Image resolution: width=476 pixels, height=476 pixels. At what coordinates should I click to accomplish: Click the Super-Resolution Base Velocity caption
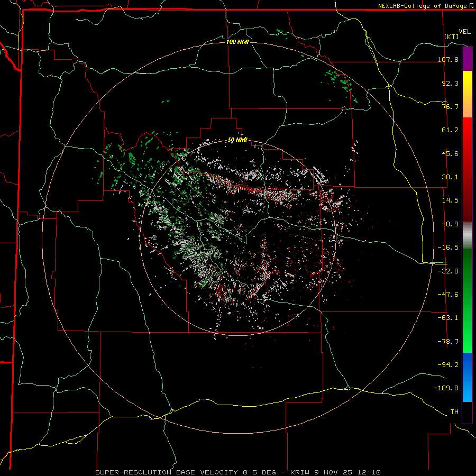(238, 472)
